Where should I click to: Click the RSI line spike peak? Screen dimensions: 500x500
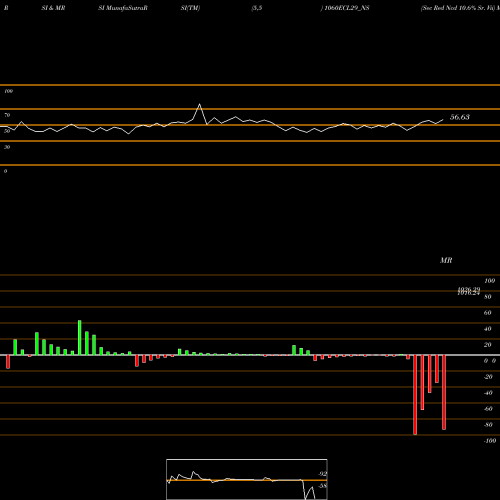point(200,104)
